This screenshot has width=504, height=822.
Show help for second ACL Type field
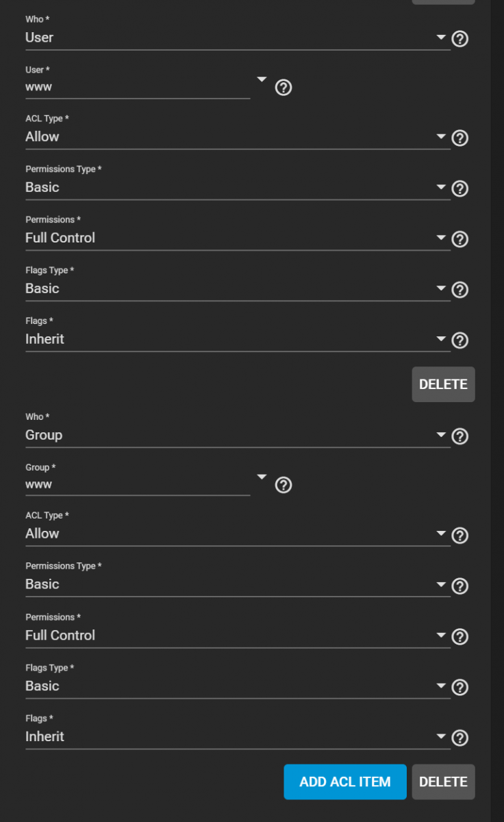point(460,535)
